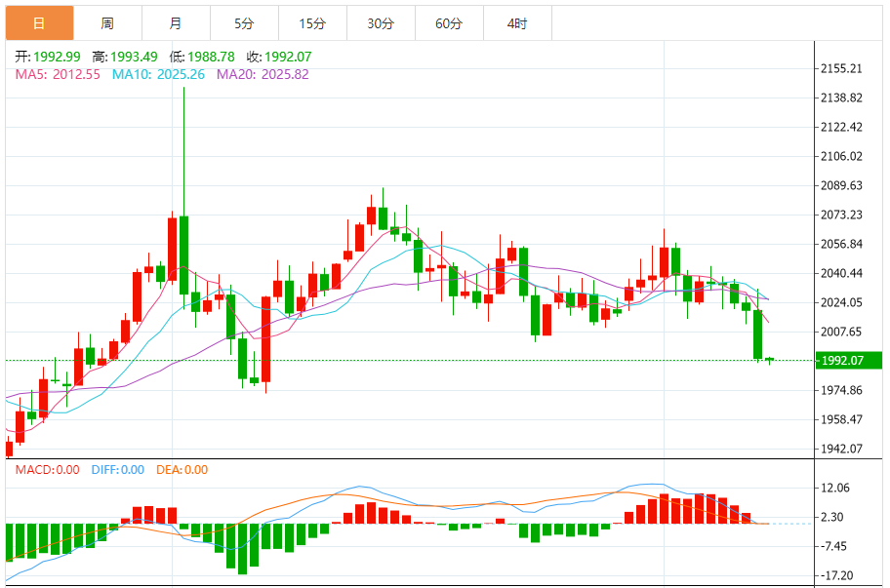This screenshot has width=890, height=588.
Task: Click the 2122.42 price axis label
Action: tap(841, 127)
